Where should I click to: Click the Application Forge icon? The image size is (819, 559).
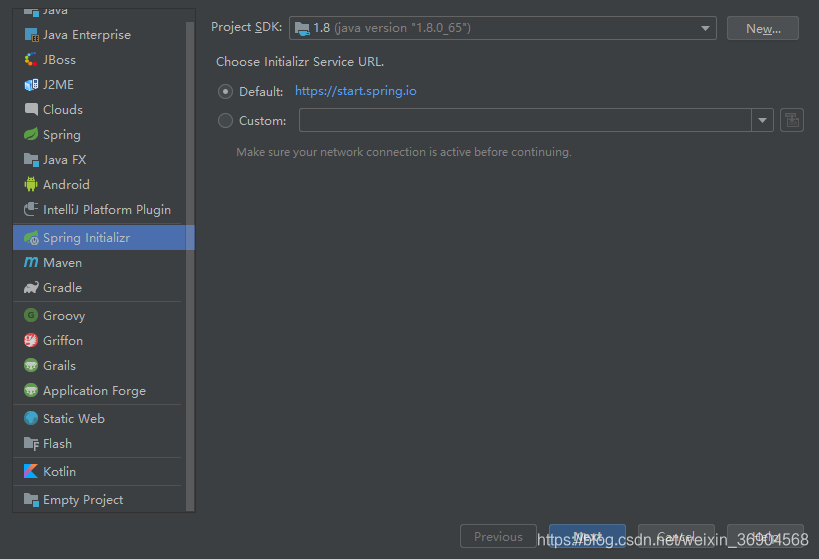[x=31, y=390]
